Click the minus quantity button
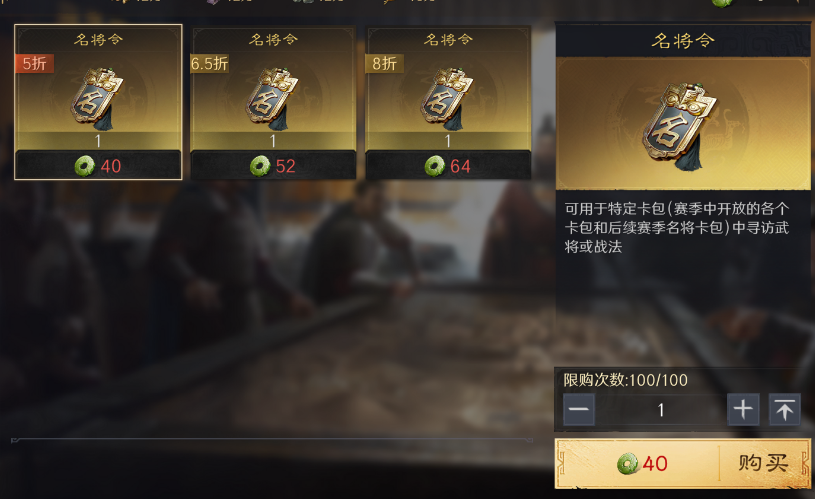This screenshot has width=815, height=499. point(579,410)
